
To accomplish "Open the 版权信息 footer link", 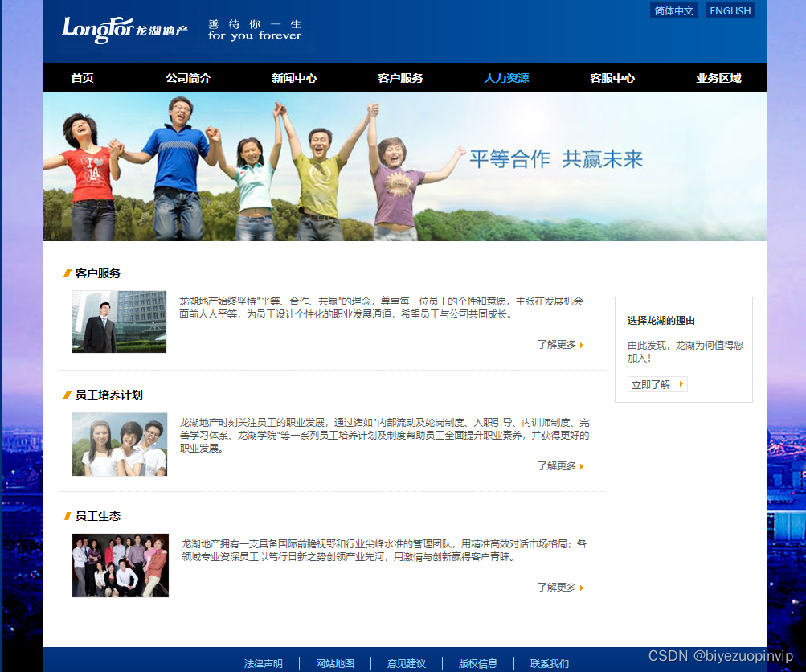I will pos(478,664).
